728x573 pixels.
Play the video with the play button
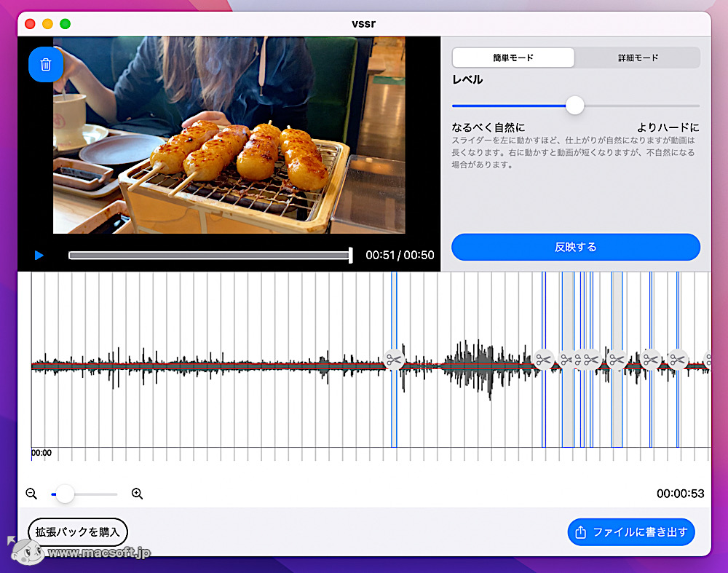[39, 256]
